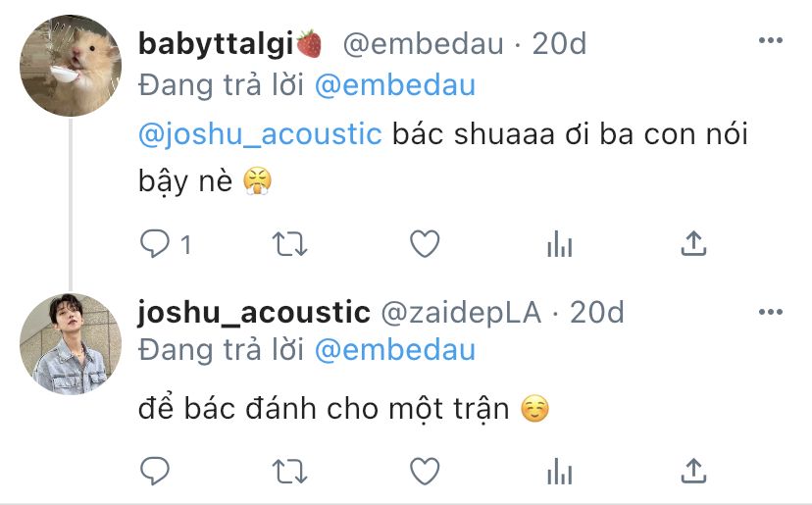Retweet joshu_acoustic's tweet

click(x=290, y=472)
